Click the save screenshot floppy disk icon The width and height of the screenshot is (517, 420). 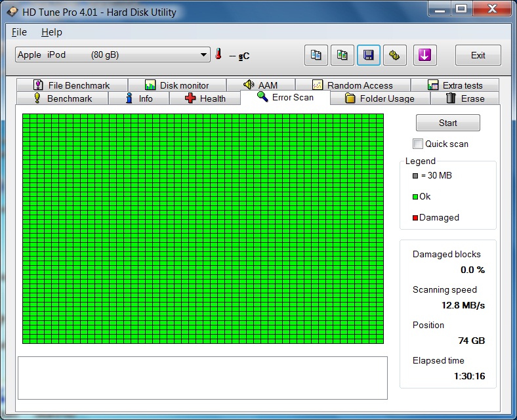click(x=369, y=55)
